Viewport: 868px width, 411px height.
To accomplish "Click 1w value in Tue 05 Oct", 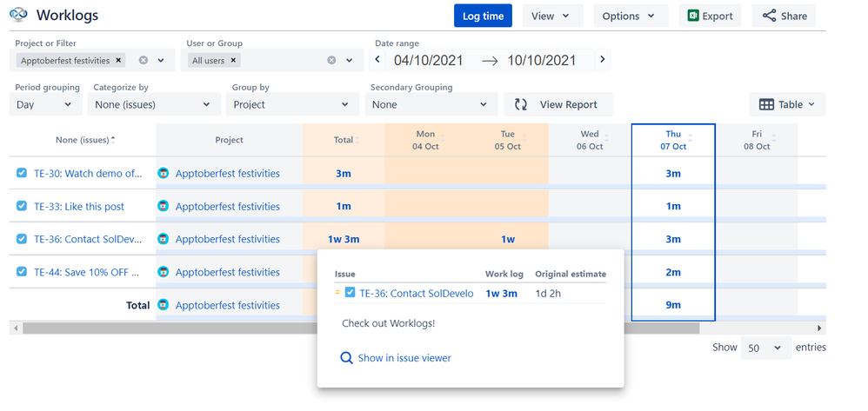I will [x=508, y=239].
